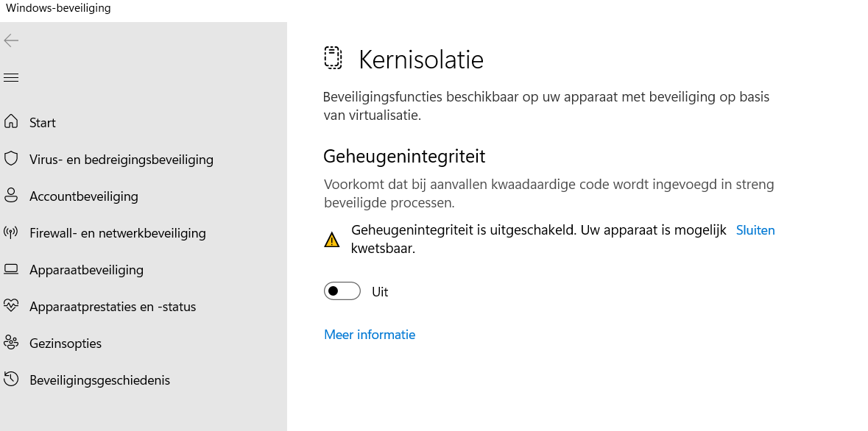Enable the Geheugenintegriteit toggle switch
Viewport: 868px width, 431px height.
click(342, 291)
